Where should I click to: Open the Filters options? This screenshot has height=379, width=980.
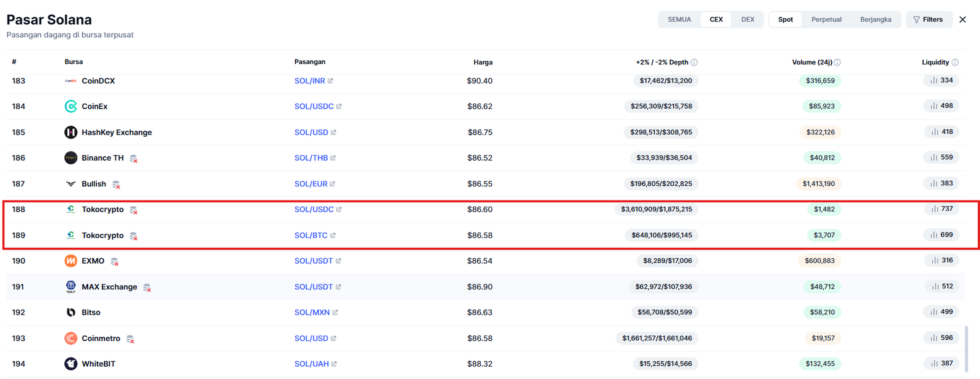pyautogui.click(x=928, y=20)
